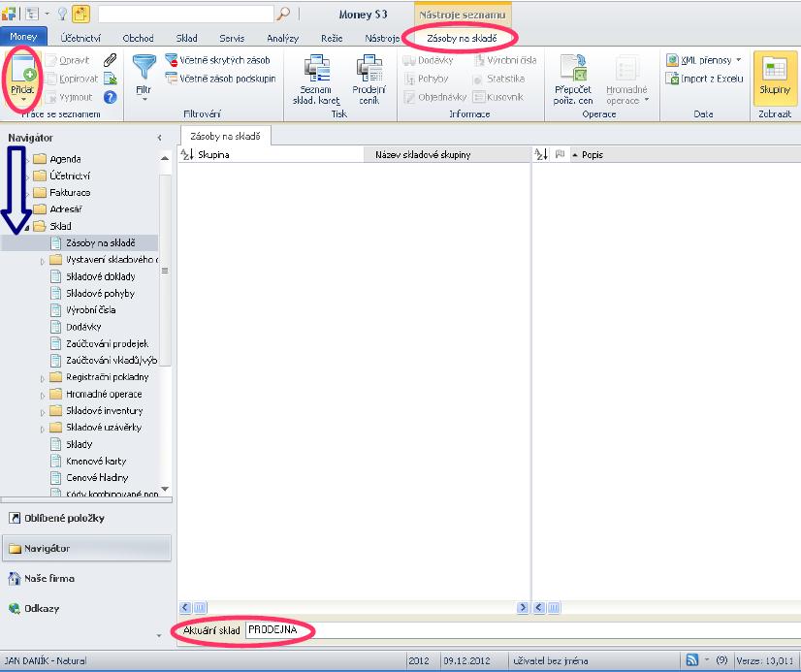Expand the Vystavení skladového folder arrow
Image resolution: width=801 pixels, height=672 pixels.
click(43, 261)
